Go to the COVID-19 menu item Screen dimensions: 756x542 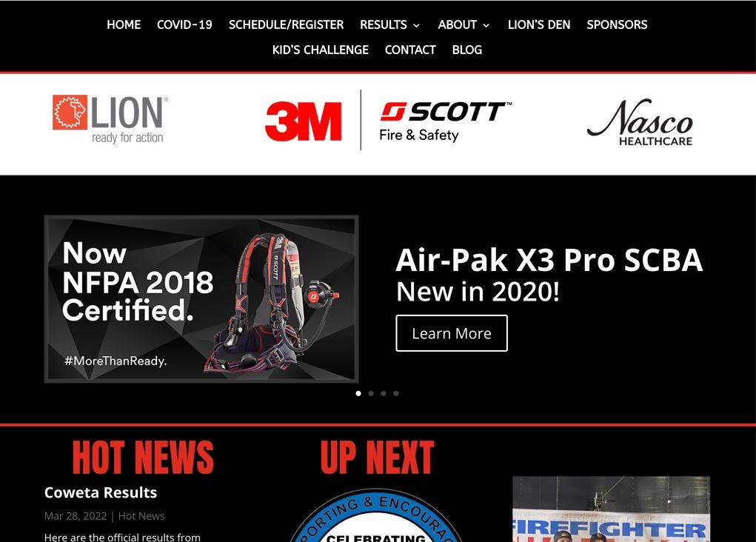(184, 24)
